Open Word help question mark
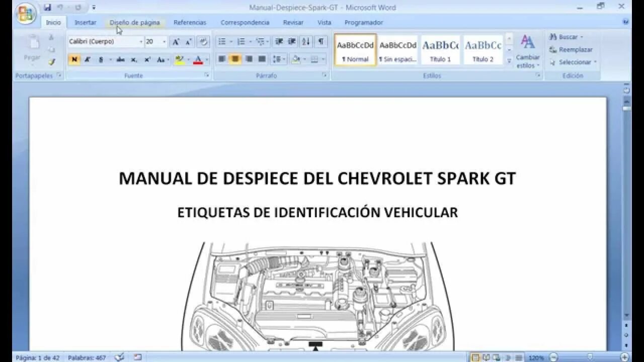 point(626,22)
